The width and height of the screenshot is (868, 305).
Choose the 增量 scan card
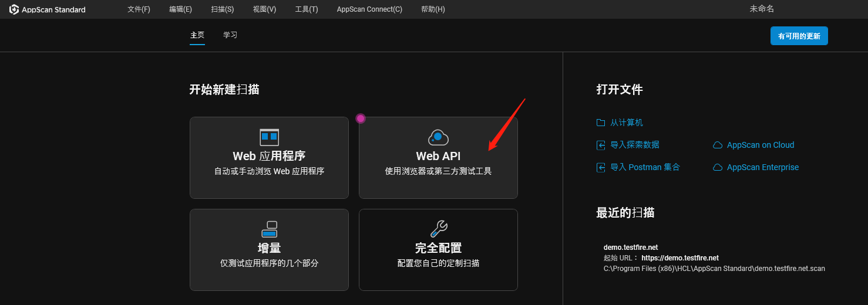tap(269, 250)
